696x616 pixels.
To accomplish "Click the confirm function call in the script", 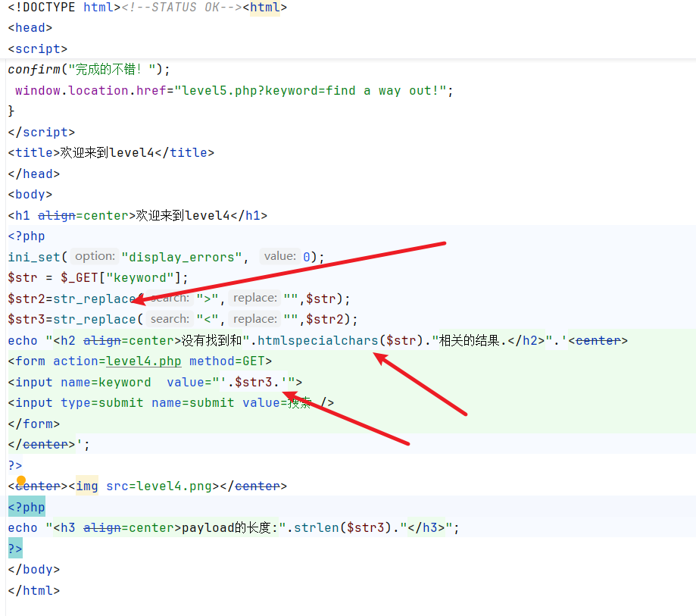I will click(x=35, y=69).
